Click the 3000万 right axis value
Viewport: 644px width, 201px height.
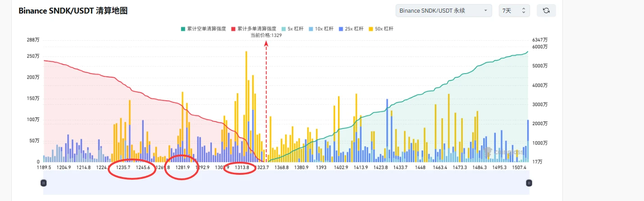[539, 104]
